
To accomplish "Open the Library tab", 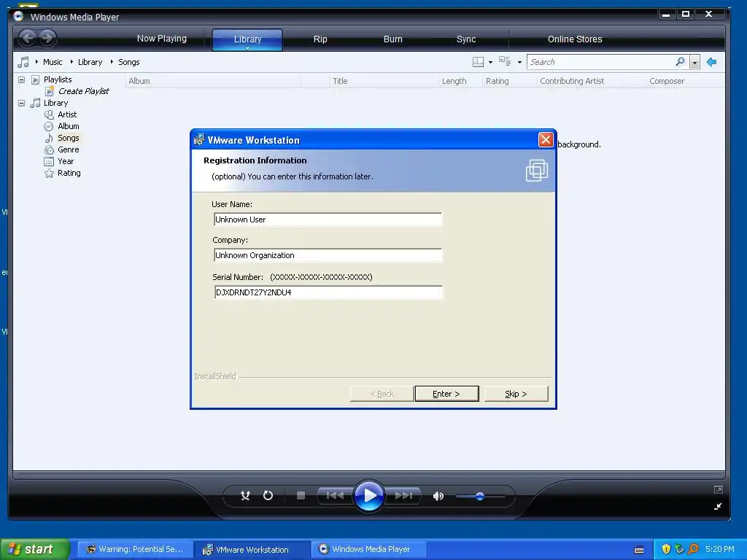I will click(247, 39).
